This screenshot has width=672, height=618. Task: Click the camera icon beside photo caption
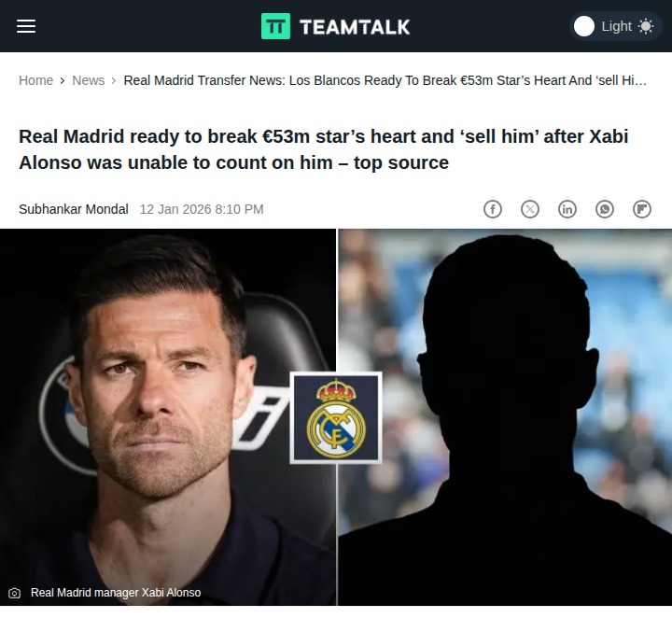[x=15, y=593]
